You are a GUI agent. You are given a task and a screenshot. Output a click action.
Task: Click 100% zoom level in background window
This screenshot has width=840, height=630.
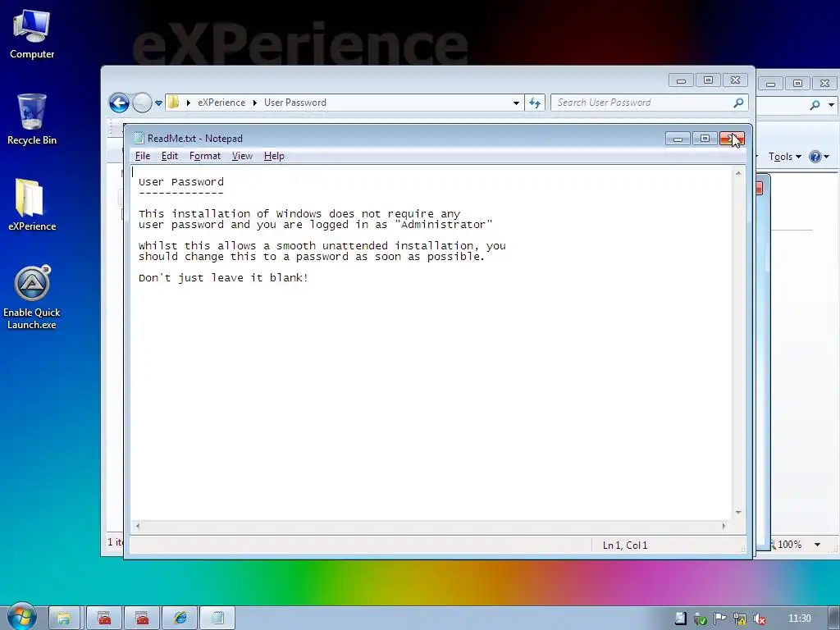(789, 545)
